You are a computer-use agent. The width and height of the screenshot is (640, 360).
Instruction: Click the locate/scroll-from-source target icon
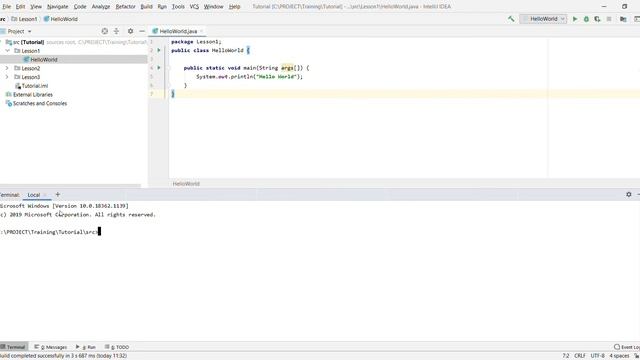coord(105,31)
